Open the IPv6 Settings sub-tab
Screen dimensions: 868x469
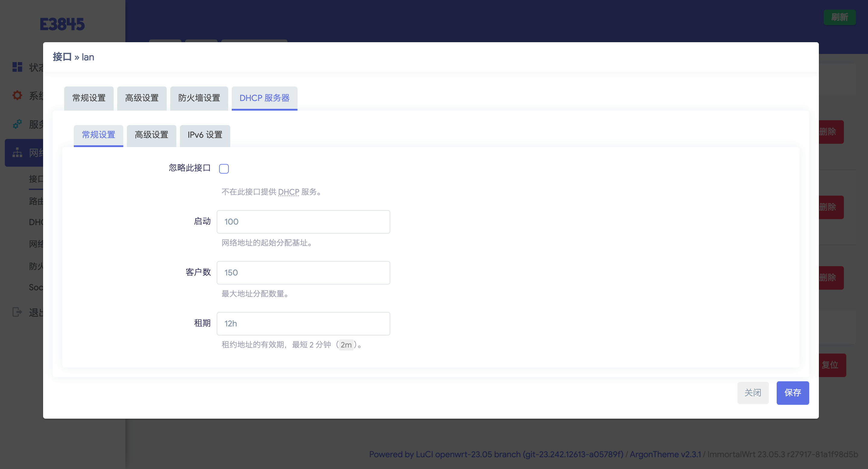(205, 135)
